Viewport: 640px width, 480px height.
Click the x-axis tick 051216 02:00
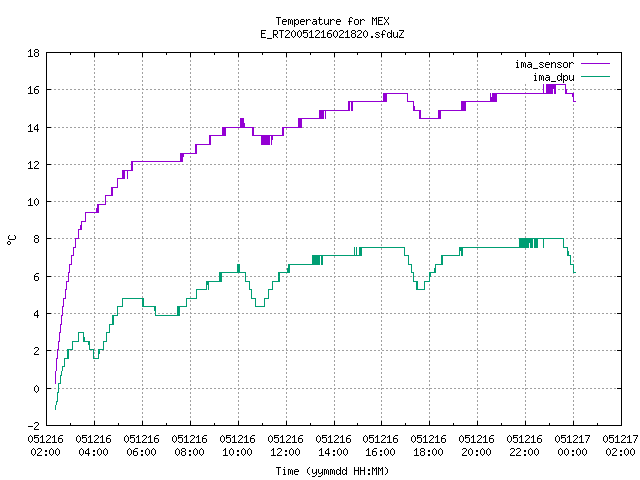pyautogui.click(x=46, y=445)
